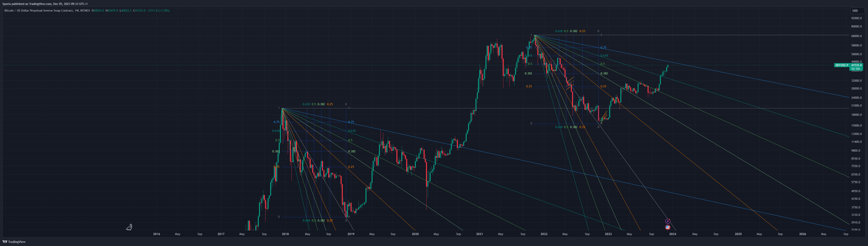Click the close value C41535.0

[x=140, y=11]
